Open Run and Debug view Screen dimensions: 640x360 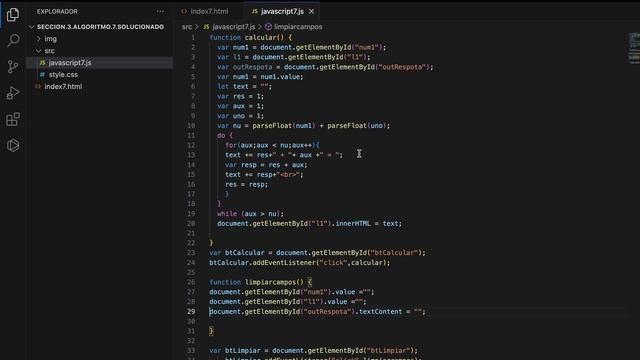[13, 93]
